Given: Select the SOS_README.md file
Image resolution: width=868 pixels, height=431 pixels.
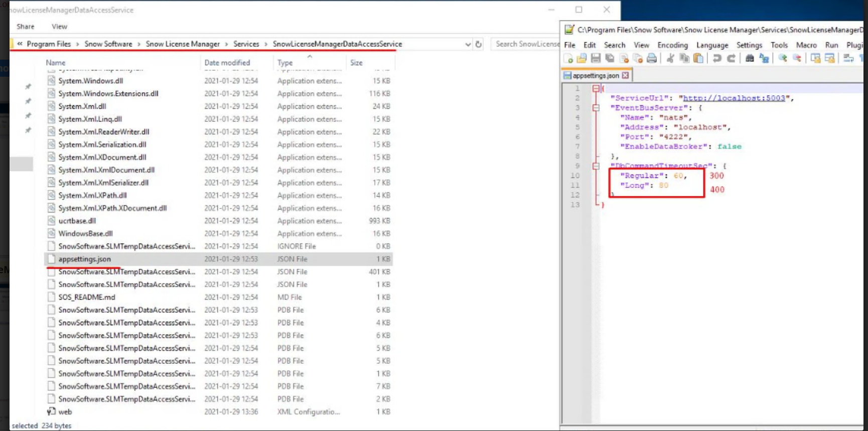Looking at the screenshot, I should click(x=86, y=297).
